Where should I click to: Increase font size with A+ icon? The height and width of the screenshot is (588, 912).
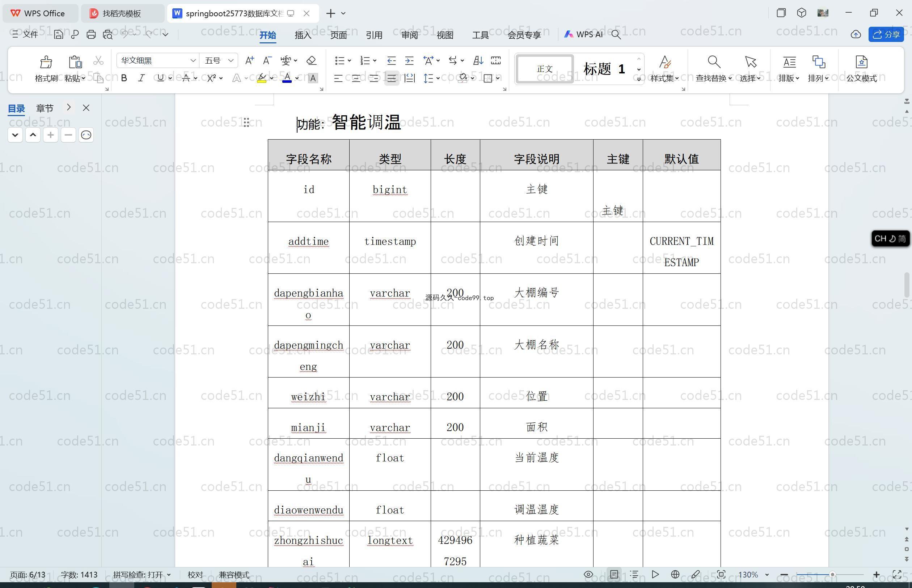coord(249,60)
